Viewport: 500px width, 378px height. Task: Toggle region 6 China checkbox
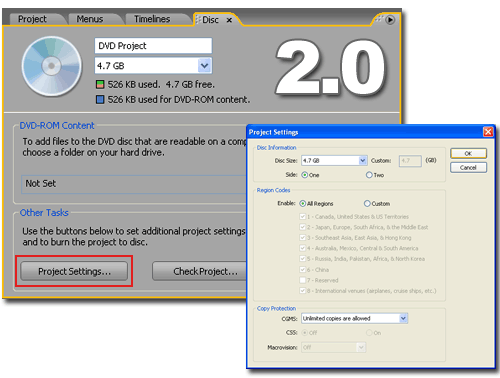303,270
